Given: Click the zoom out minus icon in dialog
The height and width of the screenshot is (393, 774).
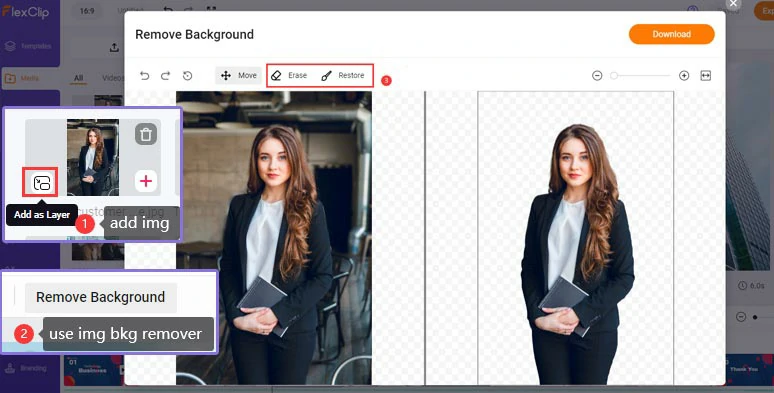Looking at the screenshot, I should [x=597, y=76].
